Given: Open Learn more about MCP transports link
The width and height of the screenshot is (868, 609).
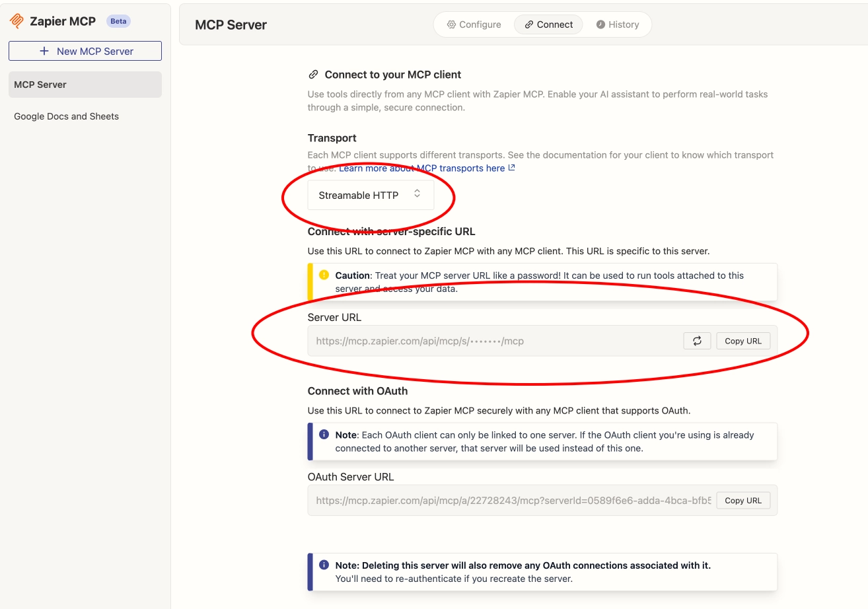Looking at the screenshot, I should coord(422,168).
